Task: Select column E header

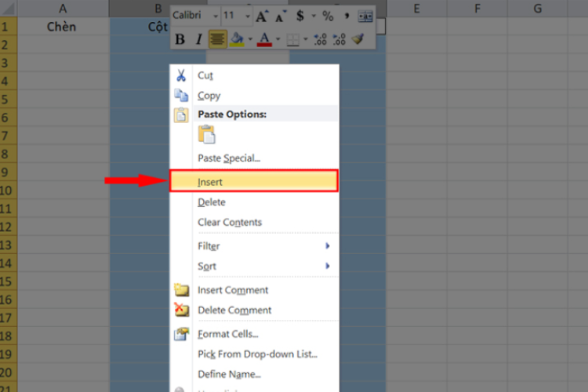Action: pos(416,9)
